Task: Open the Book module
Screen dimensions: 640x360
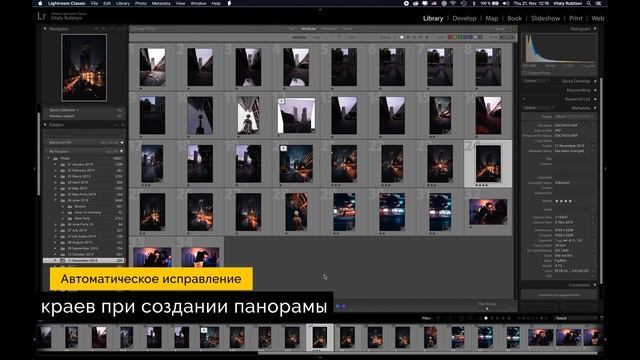Action: pos(514,18)
